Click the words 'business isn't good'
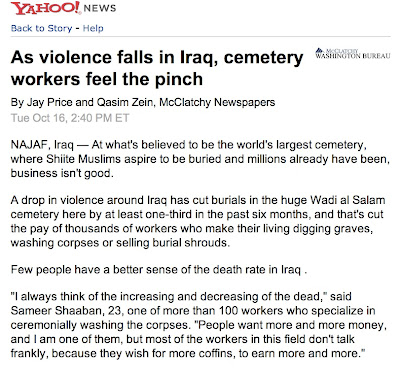This screenshot has height=370, width=400. [61, 173]
